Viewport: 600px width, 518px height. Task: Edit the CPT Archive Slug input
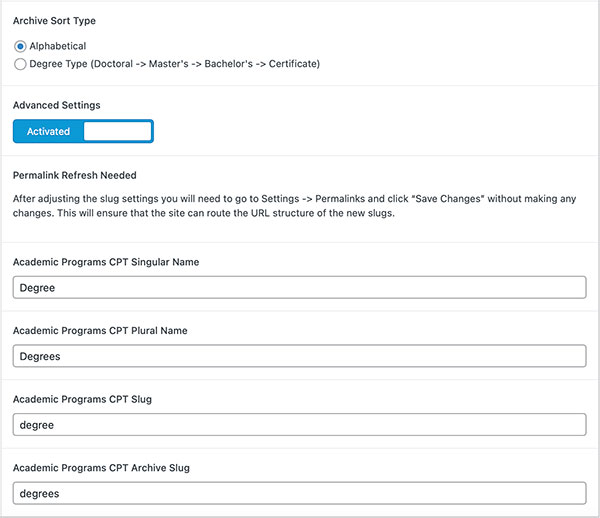click(300, 493)
